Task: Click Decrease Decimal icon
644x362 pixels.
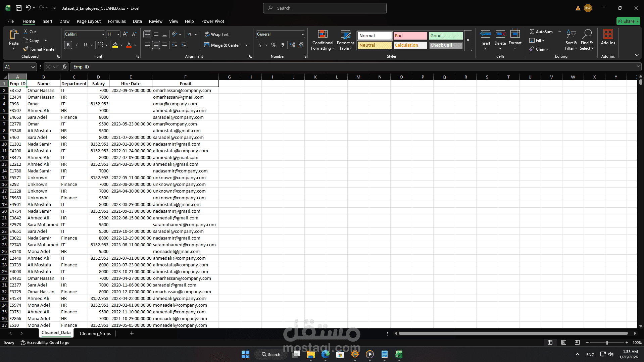Action: tap(301, 45)
